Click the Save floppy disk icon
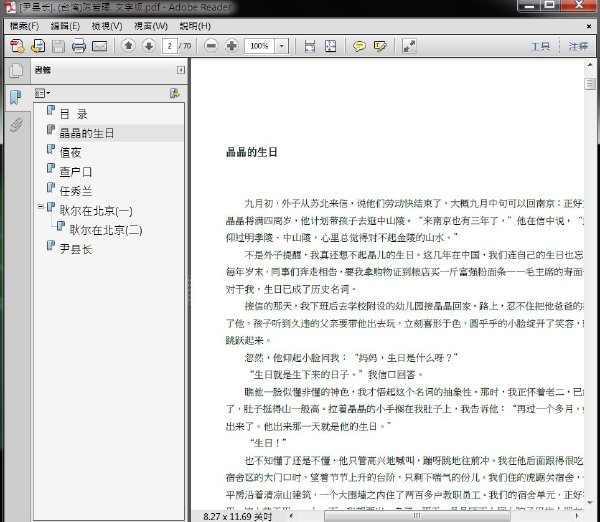 (x=58, y=46)
